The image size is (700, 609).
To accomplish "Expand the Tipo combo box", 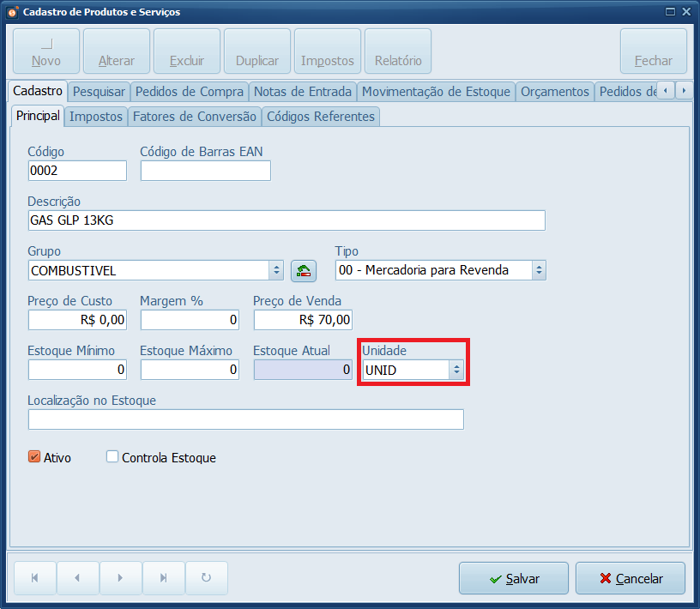I will pos(539,270).
